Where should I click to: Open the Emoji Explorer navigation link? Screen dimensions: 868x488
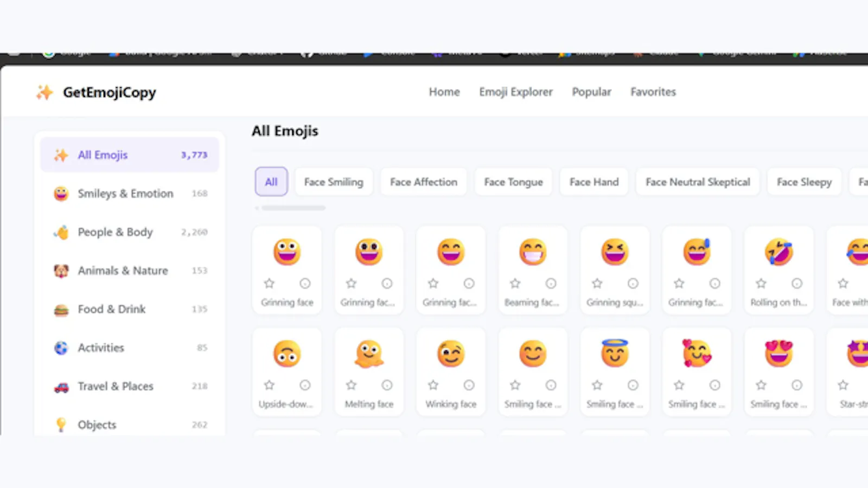pos(516,92)
